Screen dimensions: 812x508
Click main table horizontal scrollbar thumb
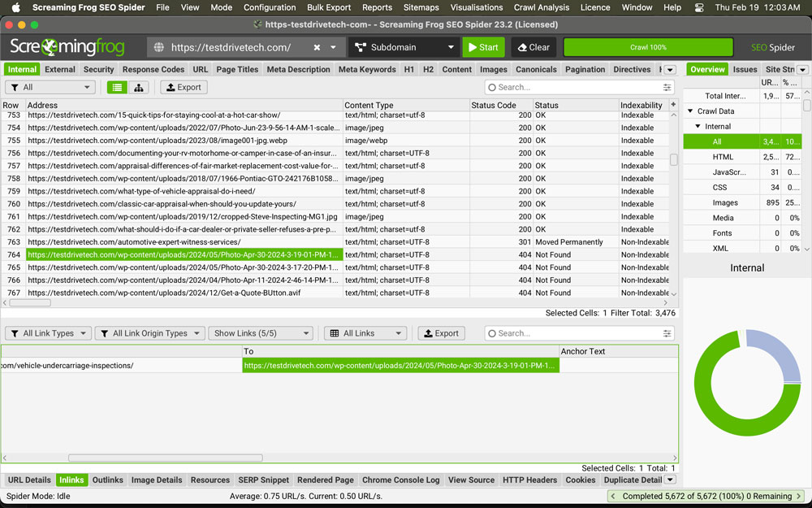(30, 302)
